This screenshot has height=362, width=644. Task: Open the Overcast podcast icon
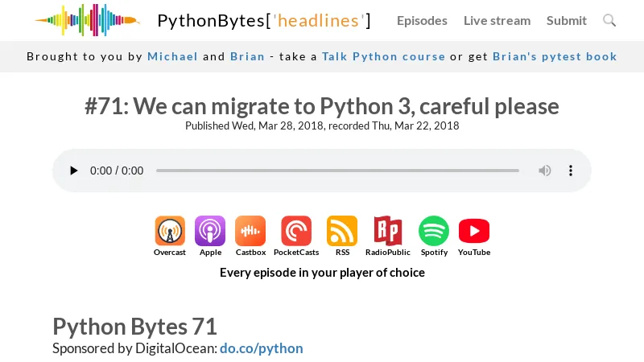point(170,231)
